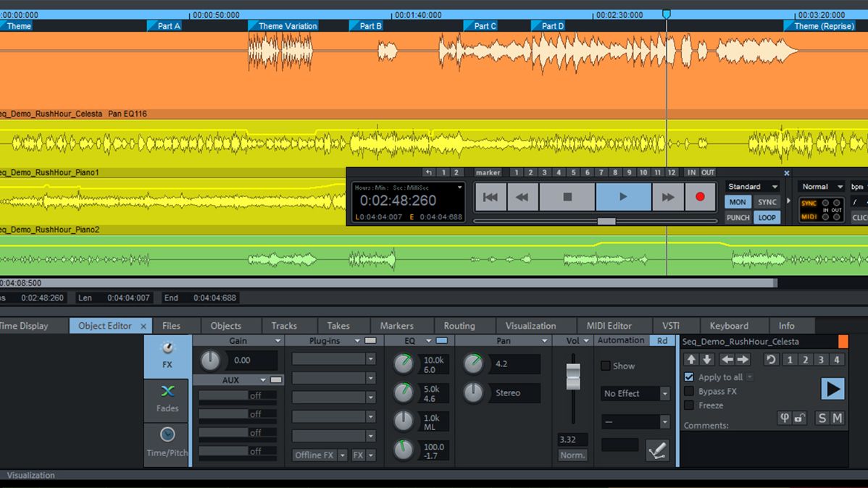Open the time format dropdown in transport display
868x488 pixels.
tap(459, 188)
